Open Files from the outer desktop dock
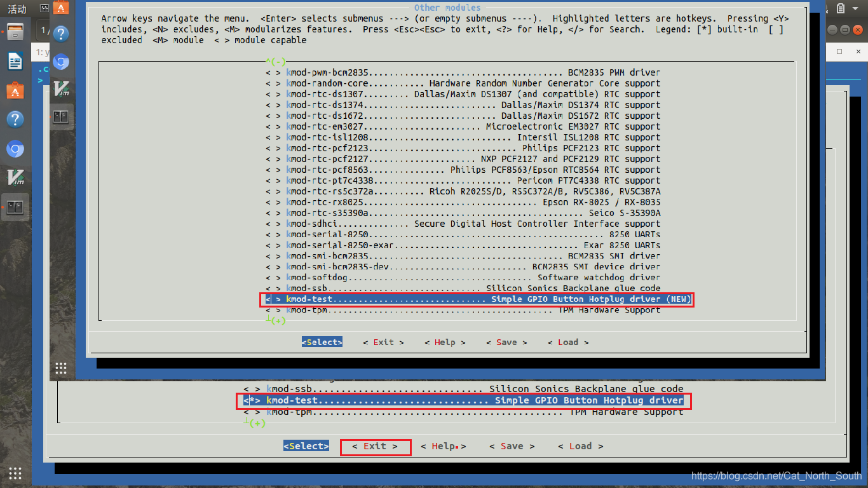Image resolution: width=868 pixels, height=488 pixels. coord(15,32)
